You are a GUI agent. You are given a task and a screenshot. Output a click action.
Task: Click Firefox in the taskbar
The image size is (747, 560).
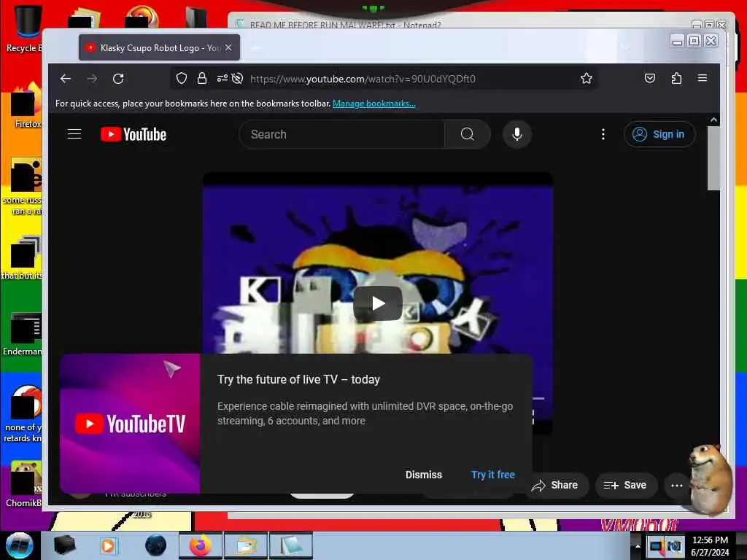click(x=200, y=545)
